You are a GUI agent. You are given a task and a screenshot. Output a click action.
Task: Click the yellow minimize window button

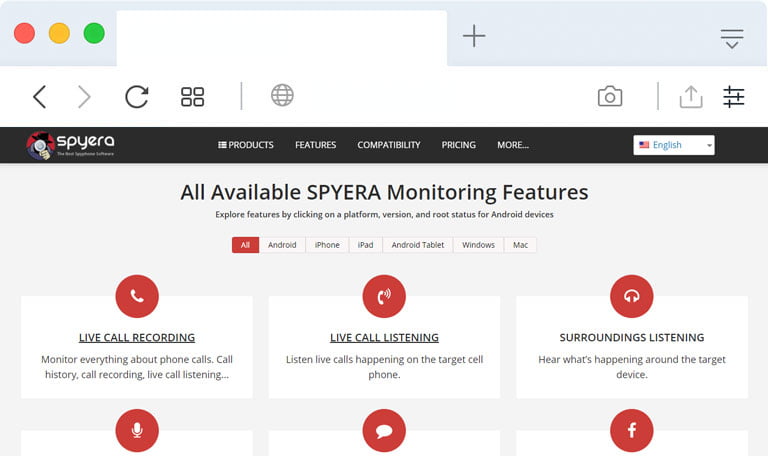(x=59, y=33)
